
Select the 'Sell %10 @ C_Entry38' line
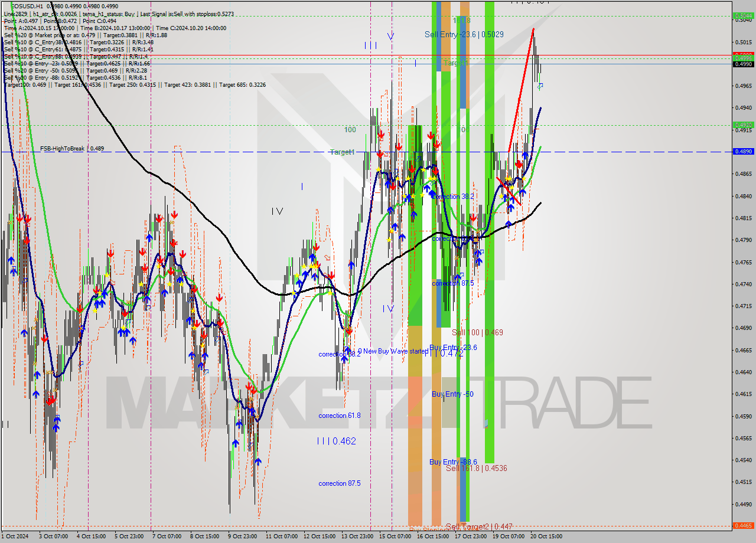pyautogui.click(x=79, y=42)
